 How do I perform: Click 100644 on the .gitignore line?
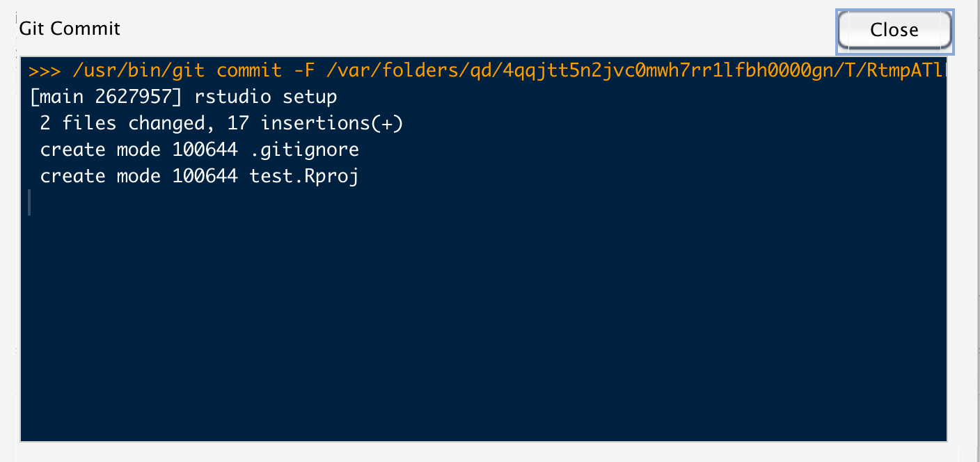(x=205, y=150)
